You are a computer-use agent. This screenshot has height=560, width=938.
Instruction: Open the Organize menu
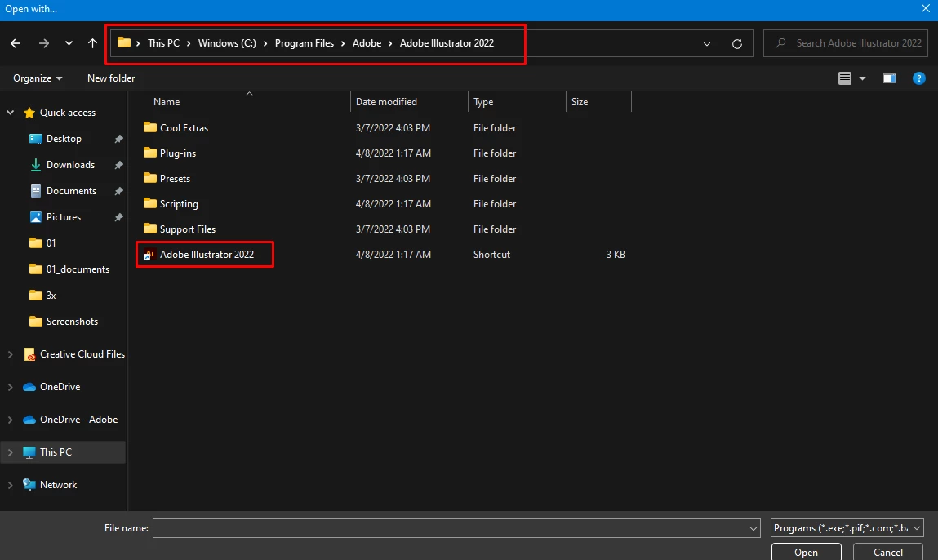[38, 78]
